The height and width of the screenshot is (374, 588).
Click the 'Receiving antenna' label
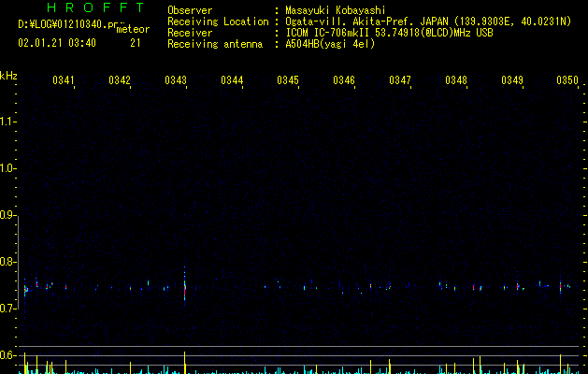pos(215,44)
